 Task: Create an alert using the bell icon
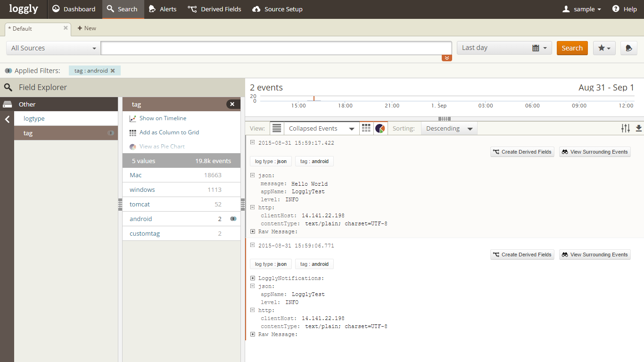coord(628,48)
